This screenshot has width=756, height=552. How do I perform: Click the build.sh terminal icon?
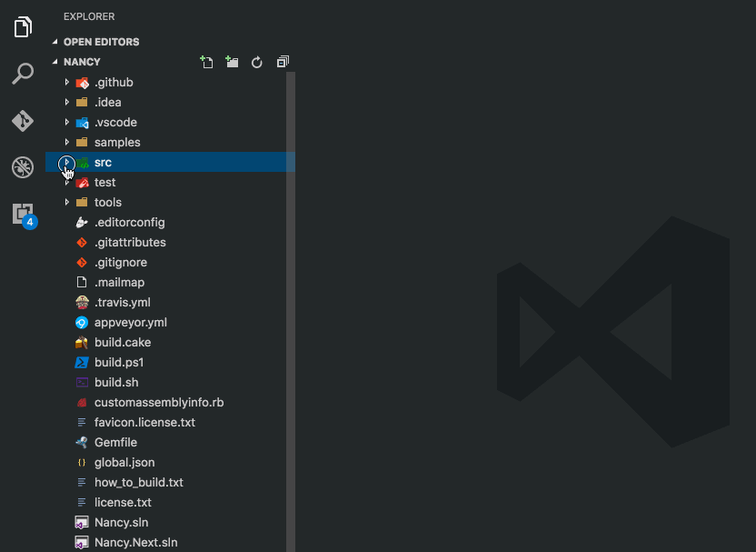click(82, 383)
